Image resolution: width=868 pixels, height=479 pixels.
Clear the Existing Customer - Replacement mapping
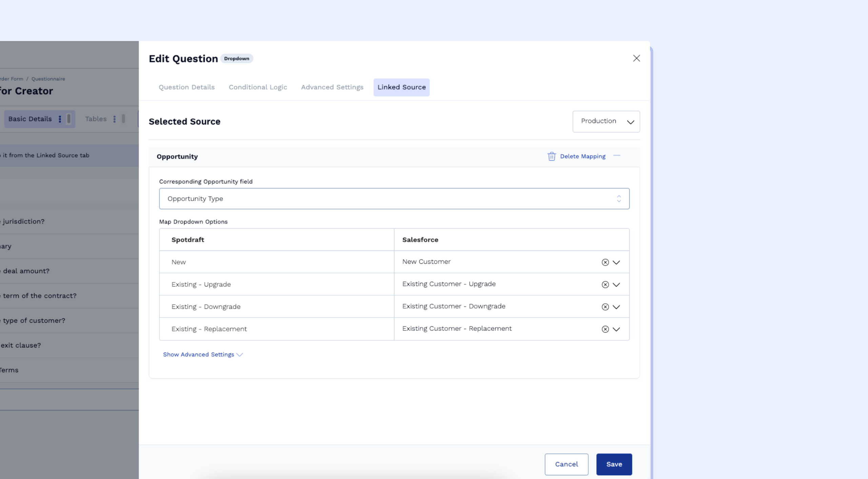[605, 329]
